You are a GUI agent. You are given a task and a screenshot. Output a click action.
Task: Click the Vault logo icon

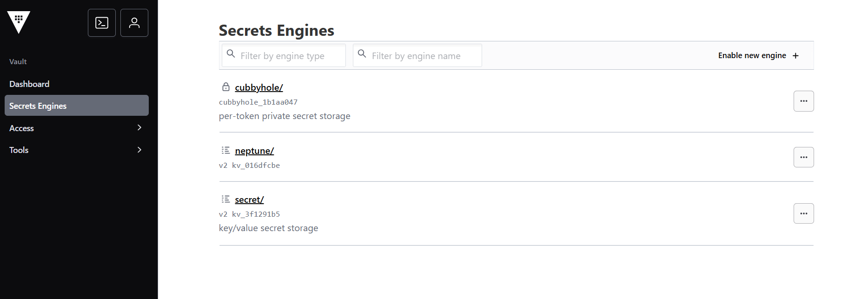click(x=19, y=22)
